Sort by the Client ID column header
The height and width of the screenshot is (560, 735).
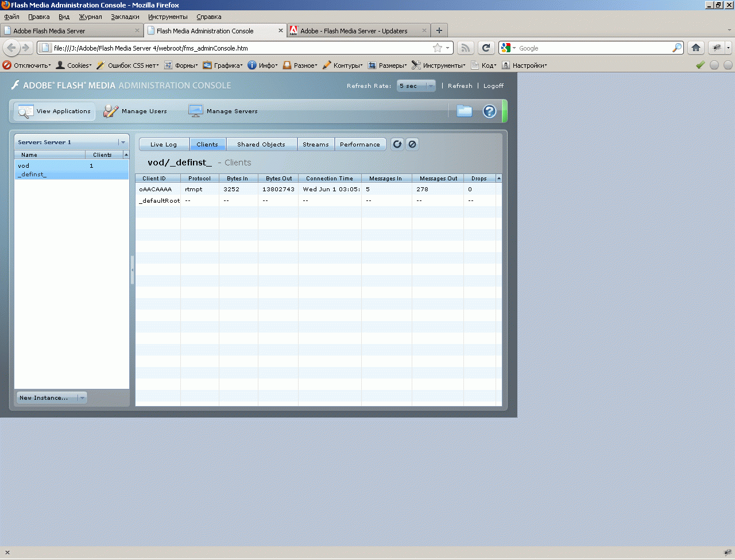tap(158, 178)
